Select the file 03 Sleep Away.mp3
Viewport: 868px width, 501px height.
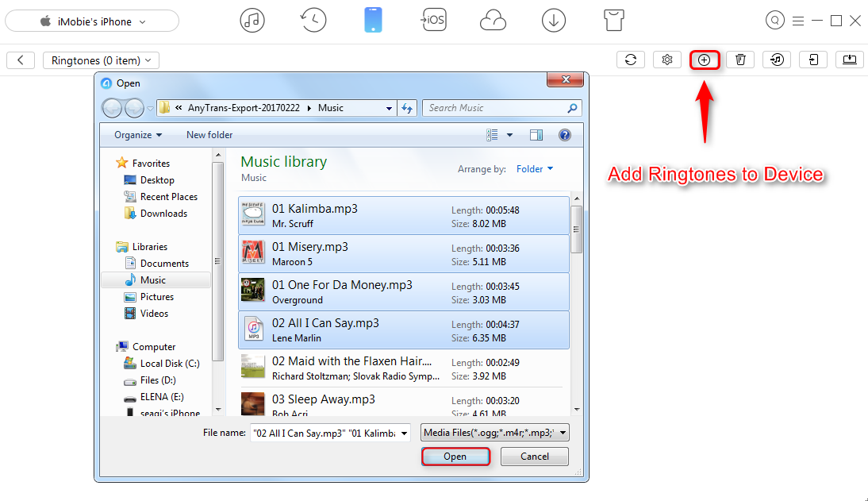tap(404, 403)
